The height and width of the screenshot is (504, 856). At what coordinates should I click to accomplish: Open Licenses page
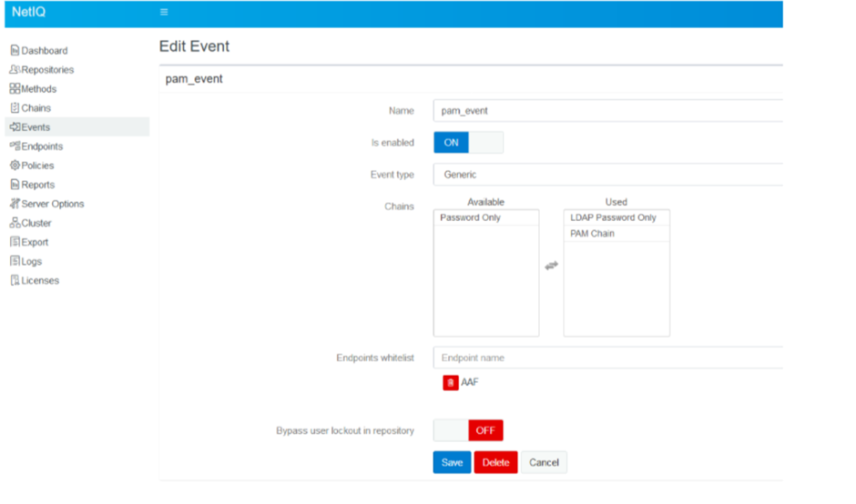point(40,280)
